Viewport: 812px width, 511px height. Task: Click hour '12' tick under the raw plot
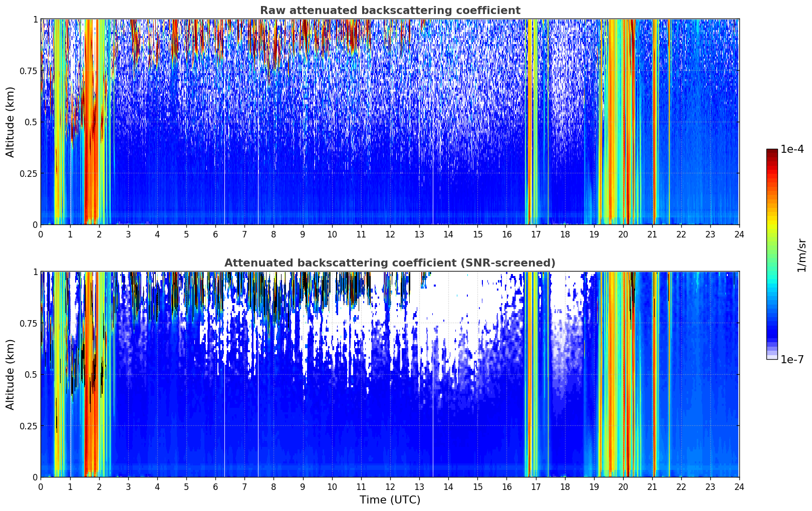point(390,234)
